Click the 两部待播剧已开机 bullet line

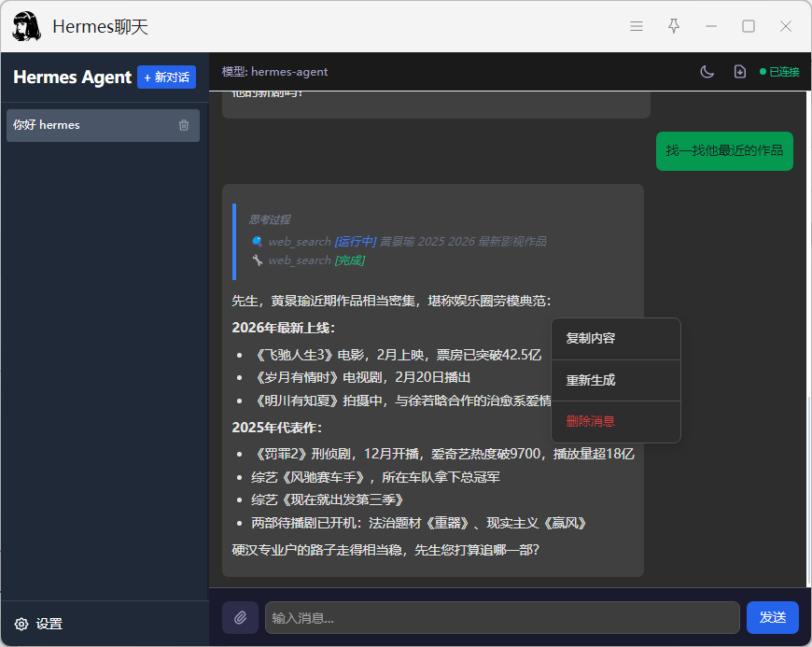click(x=419, y=523)
